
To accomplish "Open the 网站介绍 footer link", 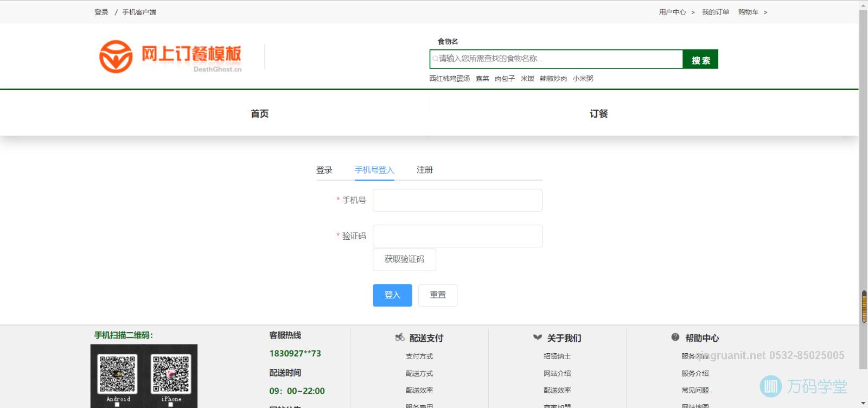I will (x=557, y=373).
